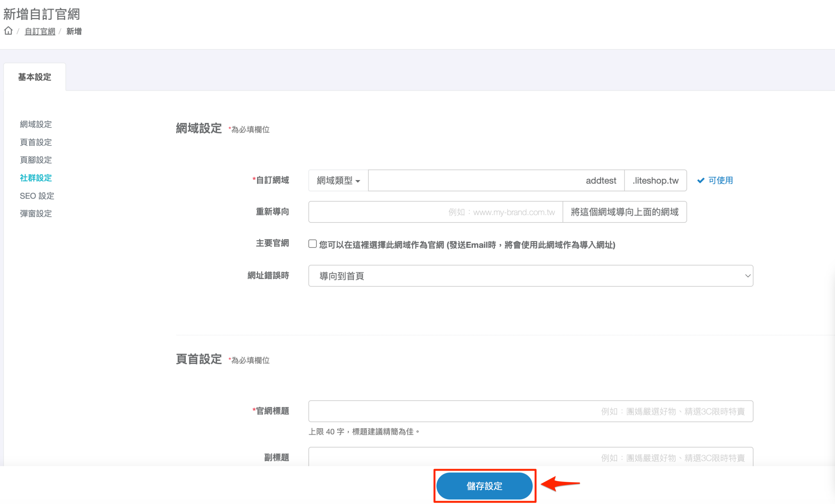The height and width of the screenshot is (504, 835).
Task: Navigate to SEO 設定 section
Action: (37, 196)
